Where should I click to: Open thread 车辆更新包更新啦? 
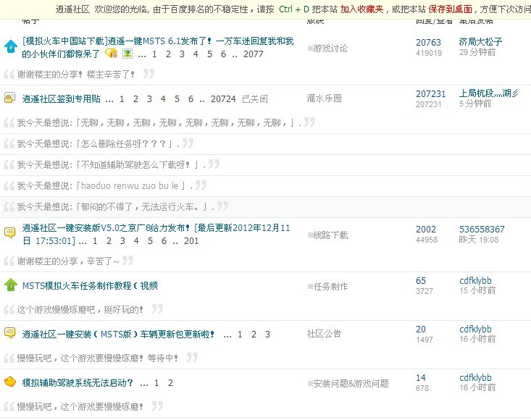pos(118,335)
